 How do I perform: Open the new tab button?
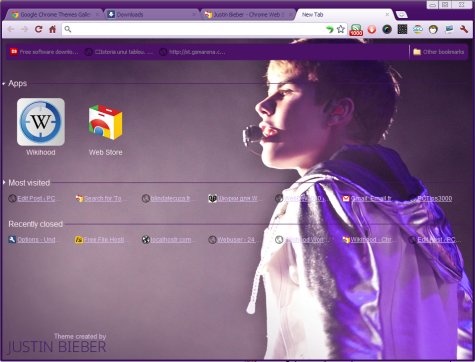(402, 14)
